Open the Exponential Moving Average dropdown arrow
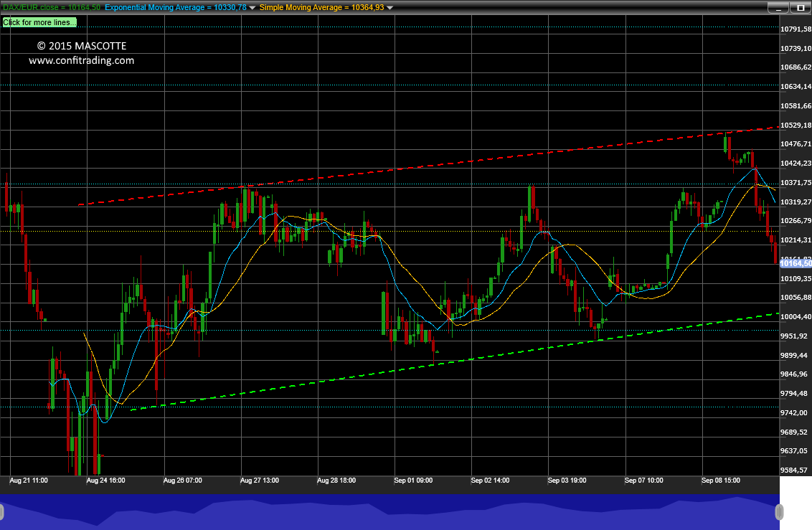This screenshot has width=812, height=530. pyautogui.click(x=252, y=8)
